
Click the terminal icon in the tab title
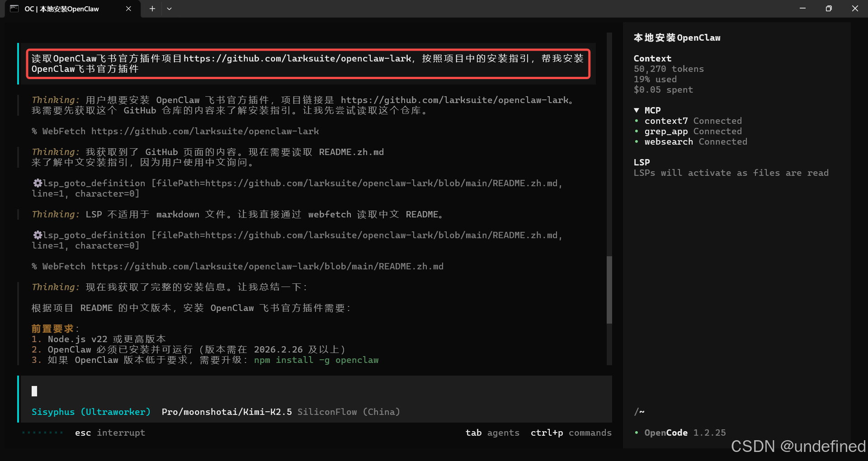pyautogui.click(x=14, y=9)
